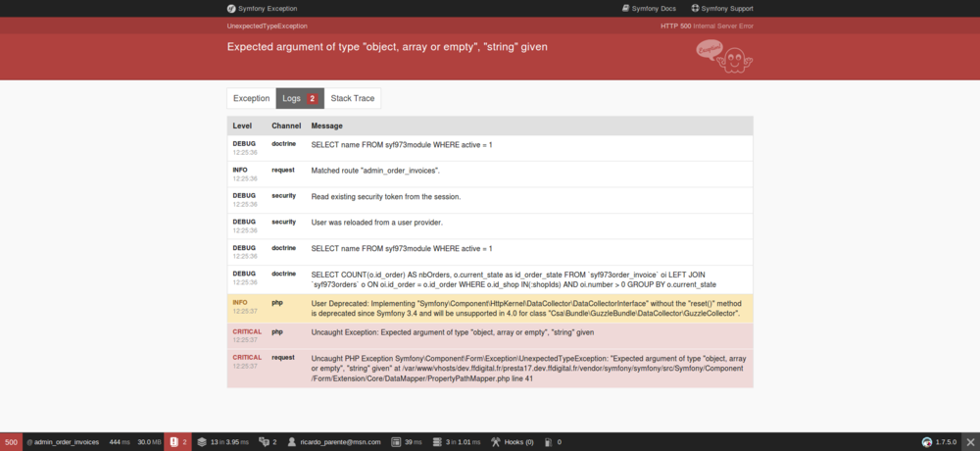Click the Channel column header
This screenshot has width=980, height=451.
click(286, 125)
